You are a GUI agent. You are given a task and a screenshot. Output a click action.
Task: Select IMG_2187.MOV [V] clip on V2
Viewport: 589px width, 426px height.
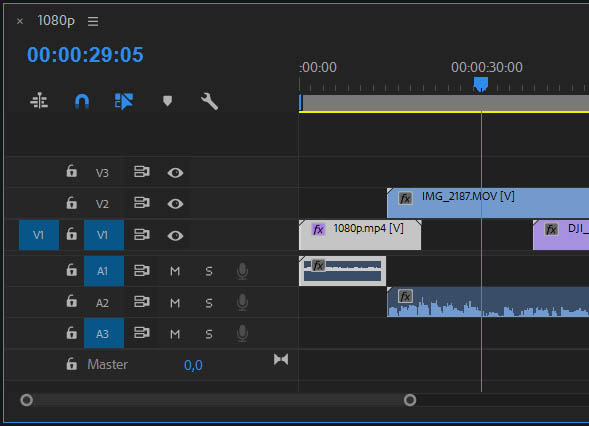[x=488, y=203]
